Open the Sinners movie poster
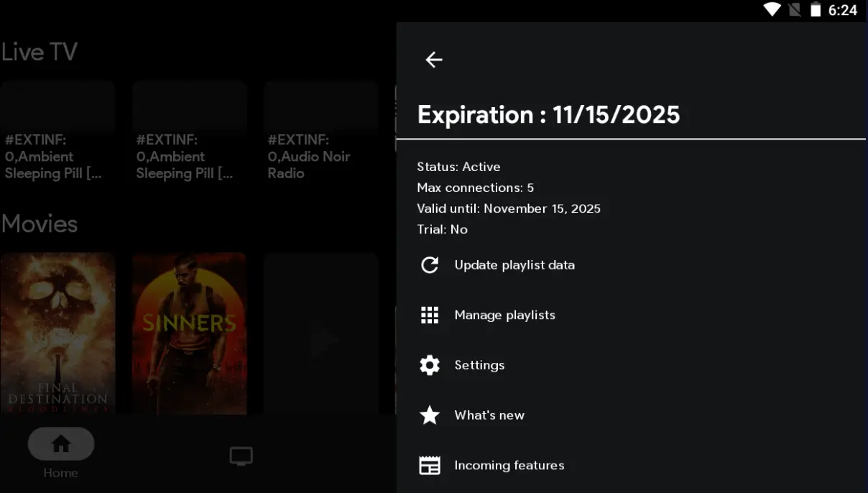This screenshot has height=493, width=868. point(189,333)
